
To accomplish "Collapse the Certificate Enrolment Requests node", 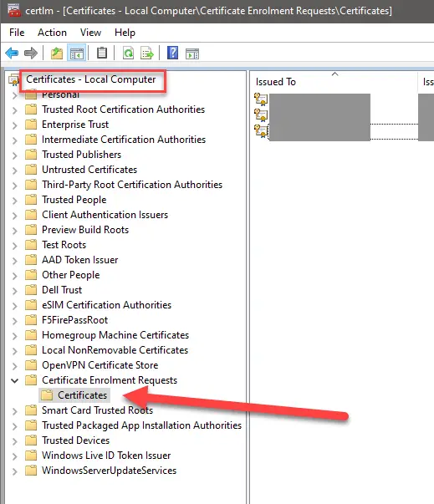I will click(x=14, y=381).
